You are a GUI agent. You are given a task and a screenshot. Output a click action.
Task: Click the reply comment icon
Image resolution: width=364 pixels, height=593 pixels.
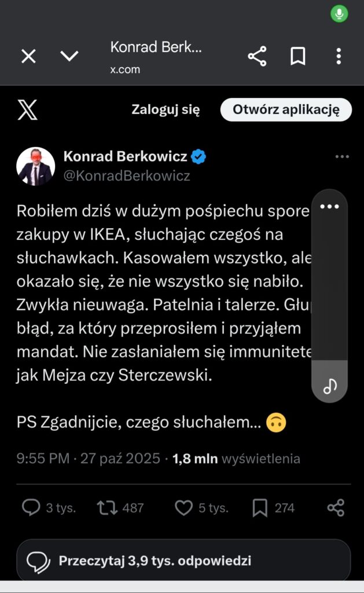tap(31, 508)
